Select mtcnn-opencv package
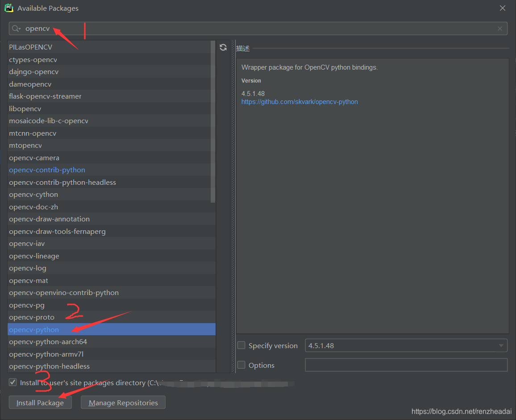 (112, 133)
